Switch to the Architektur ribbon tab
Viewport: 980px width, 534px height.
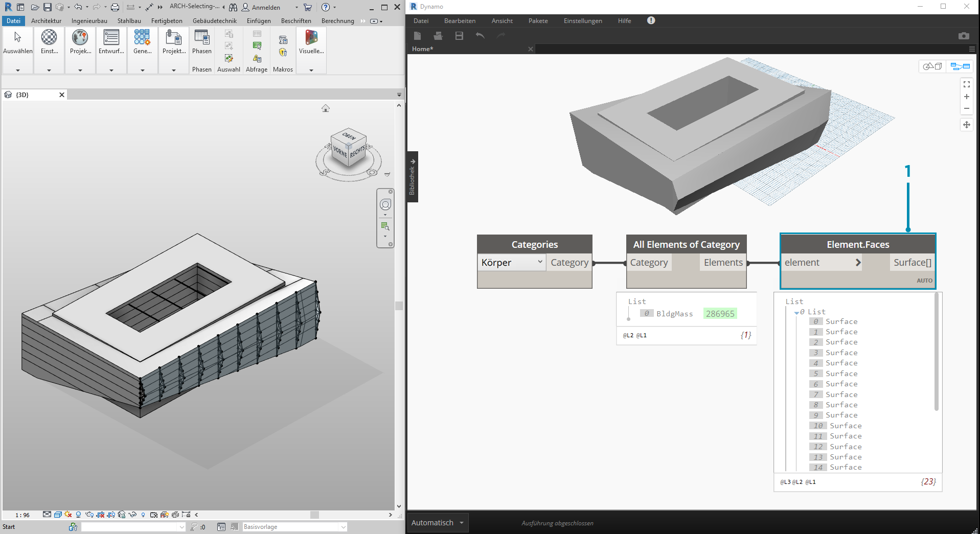pyautogui.click(x=46, y=21)
